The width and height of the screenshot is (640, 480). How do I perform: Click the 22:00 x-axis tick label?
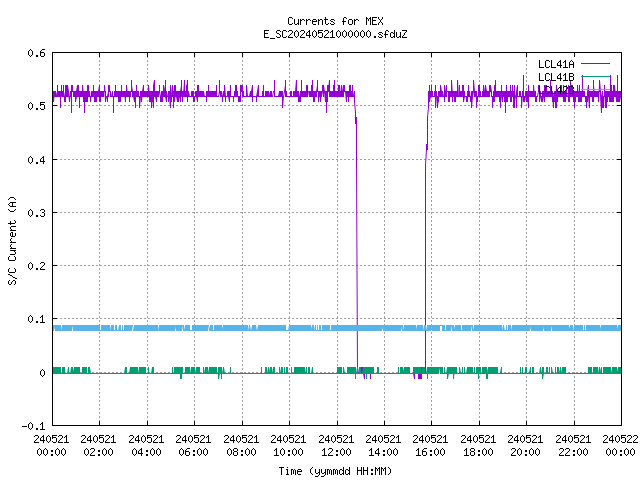[573, 446]
